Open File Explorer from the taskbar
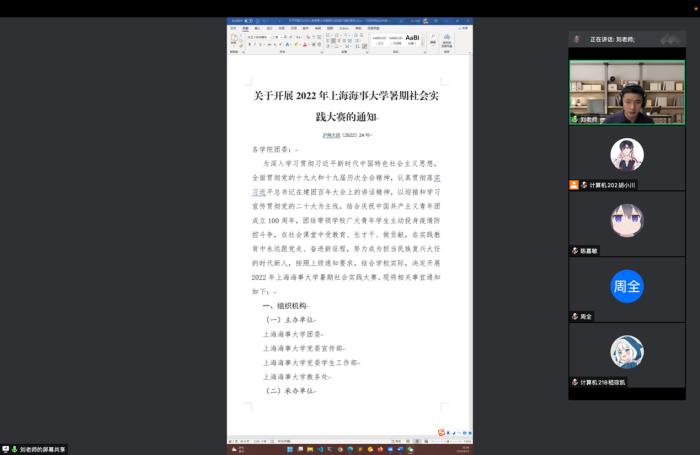 pos(310,449)
